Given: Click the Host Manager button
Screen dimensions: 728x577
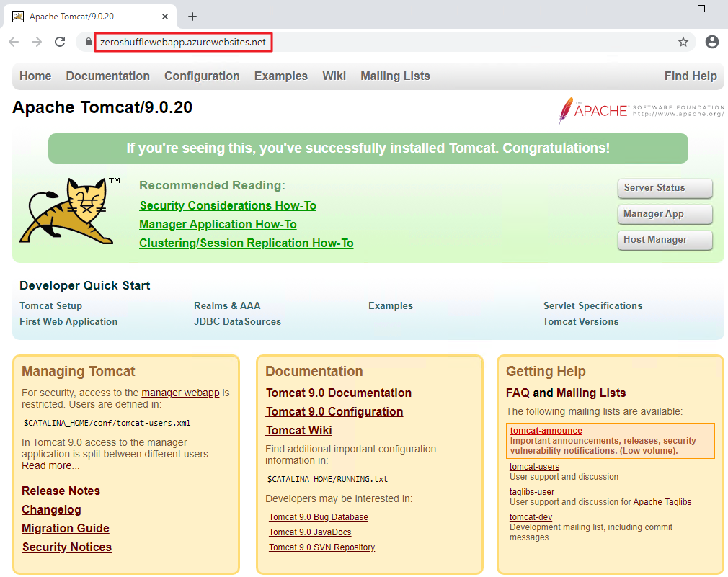Looking at the screenshot, I should point(665,240).
